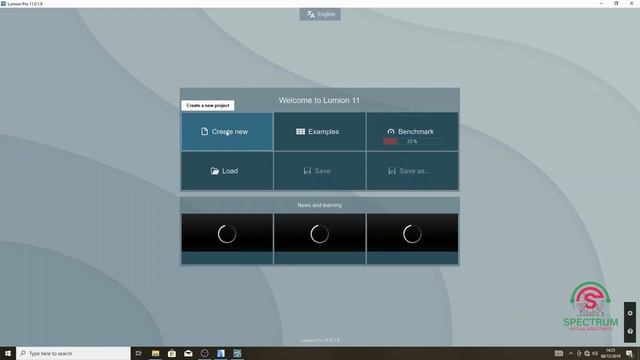Open the Windows Start menu
Screen dimensions: 640x360
[x=8, y=353]
